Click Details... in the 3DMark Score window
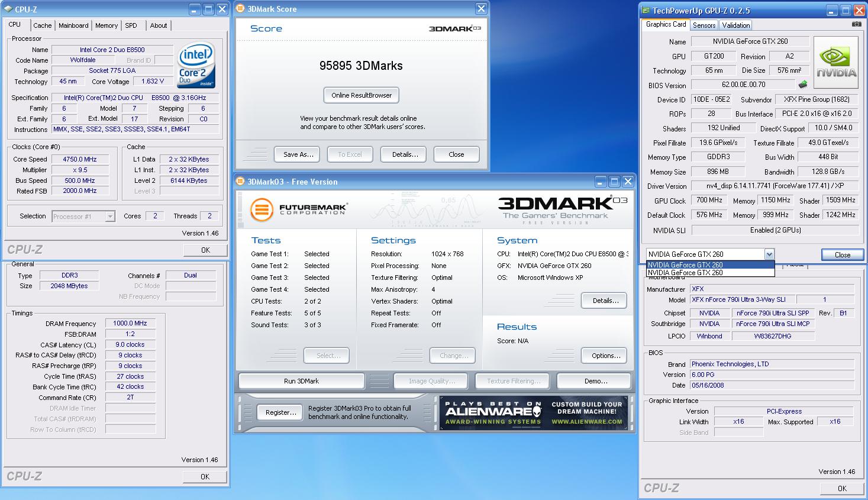 (405, 154)
